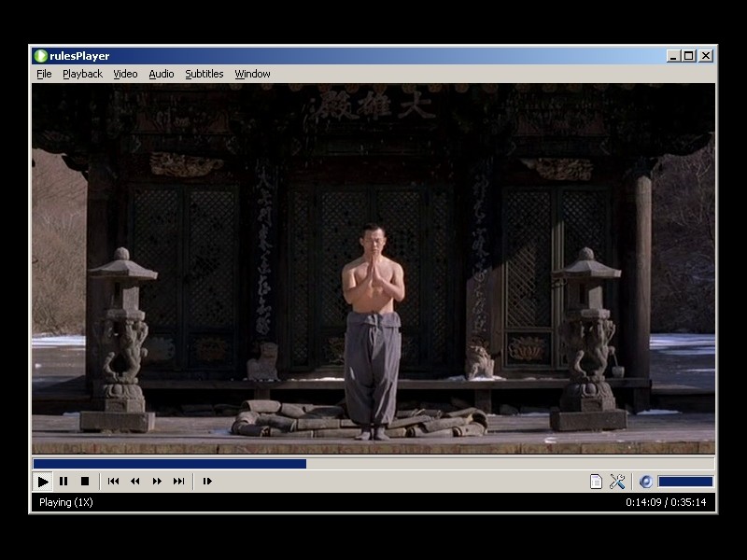
Task: Stop the video playback
Action: (x=85, y=482)
